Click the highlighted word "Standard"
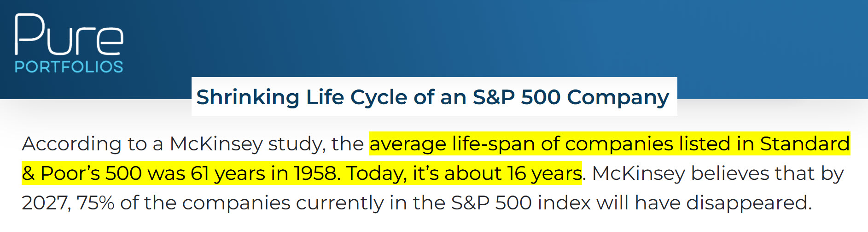Viewport: 868px width, 232px height. tap(804, 144)
